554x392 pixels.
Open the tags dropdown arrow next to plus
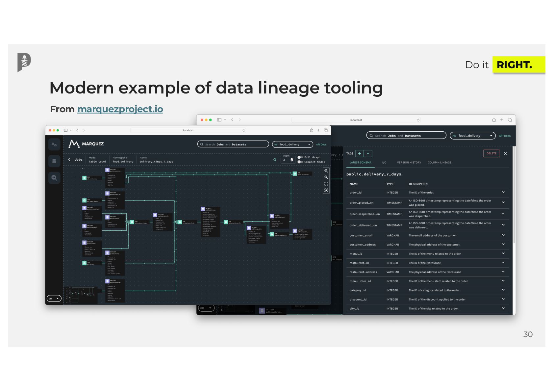[368, 153]
